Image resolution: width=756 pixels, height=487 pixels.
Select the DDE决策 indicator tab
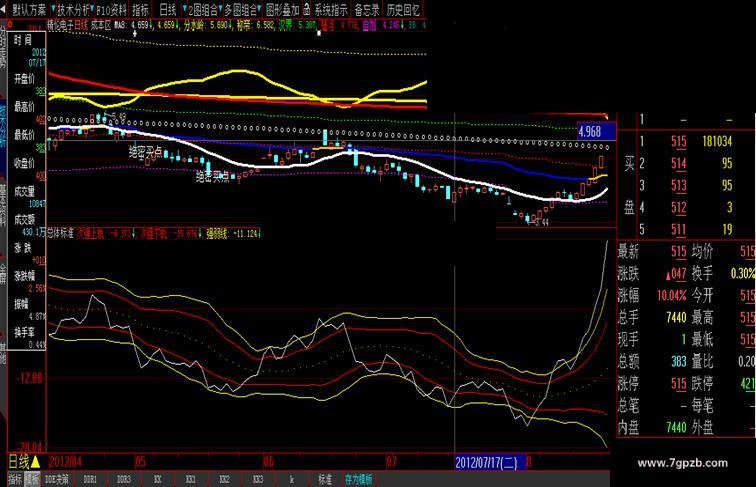pos(56,479)
